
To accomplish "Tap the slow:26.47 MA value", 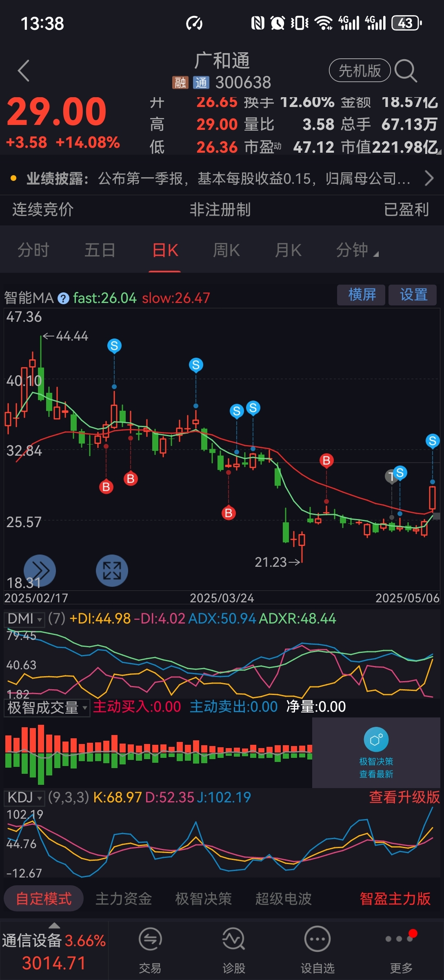I will (x=176, y=298).
